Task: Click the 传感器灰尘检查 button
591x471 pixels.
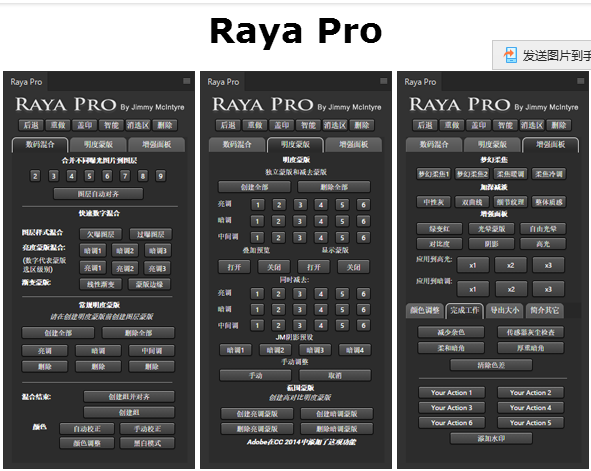Action: tap(531, 332)
